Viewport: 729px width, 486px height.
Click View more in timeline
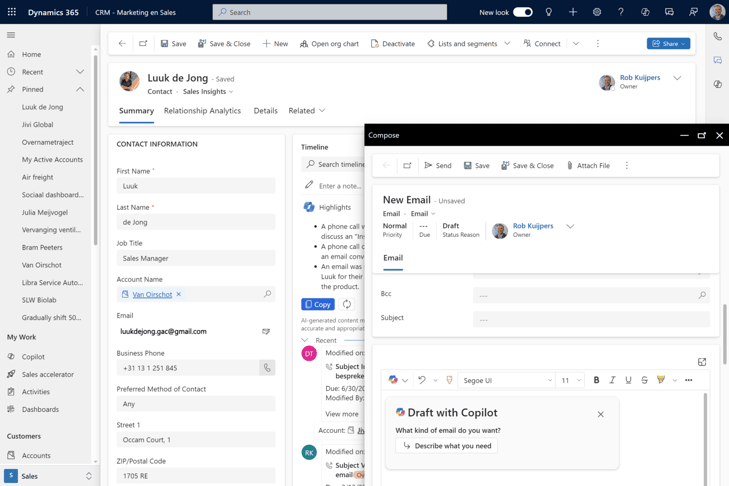tap(342, 414)
